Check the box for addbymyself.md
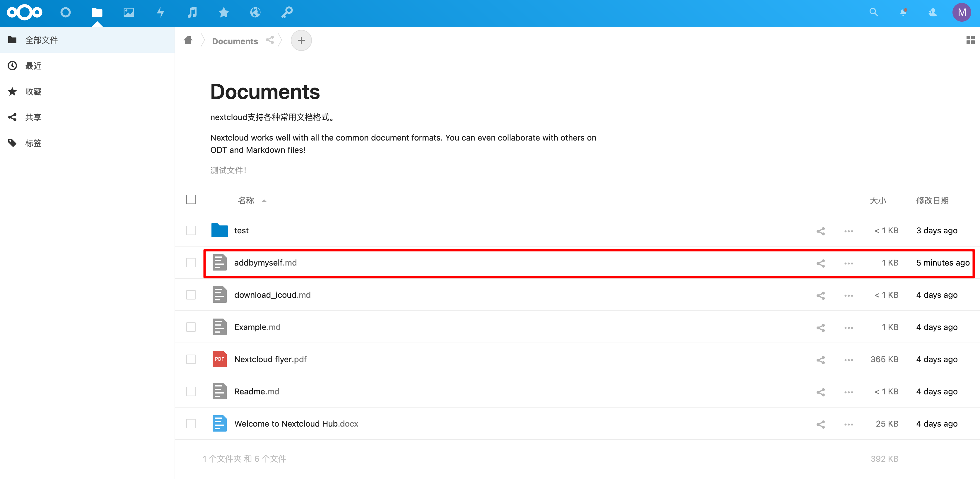This screenshot has height=479, width=980. point(191,263)
